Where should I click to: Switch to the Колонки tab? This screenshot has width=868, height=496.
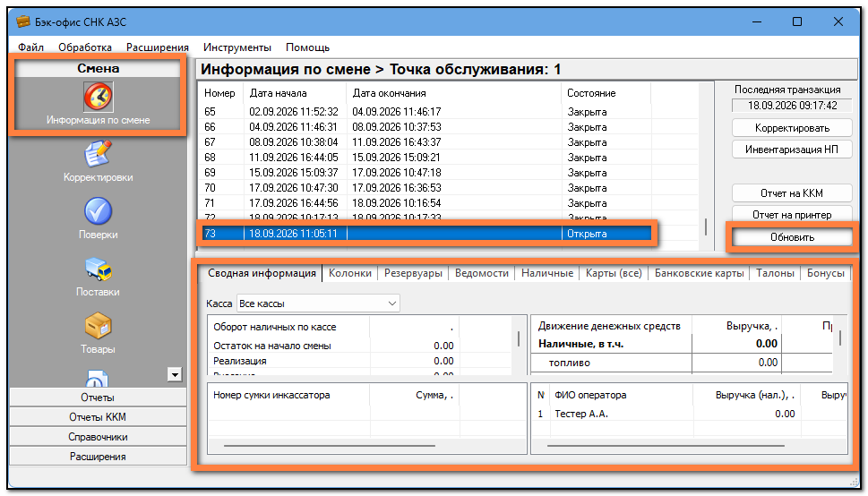pyautogui.click(x=350, y=273)
